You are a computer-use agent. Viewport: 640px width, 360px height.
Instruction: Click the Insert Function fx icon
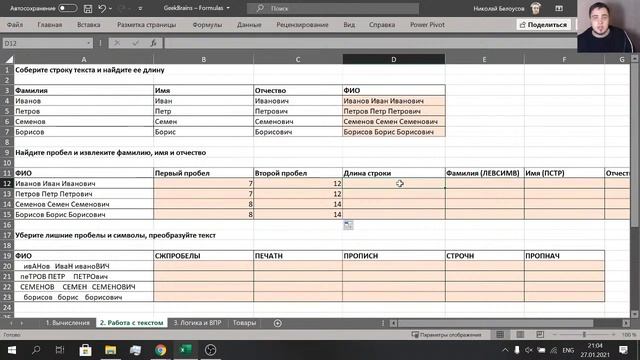point(153,43)
